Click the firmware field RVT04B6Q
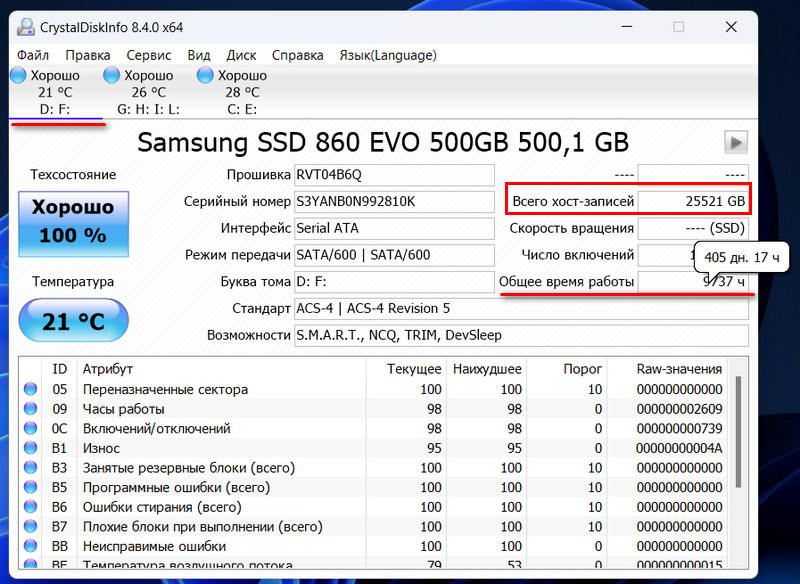This screenshot has height=584, width=800. coord(394,175)
